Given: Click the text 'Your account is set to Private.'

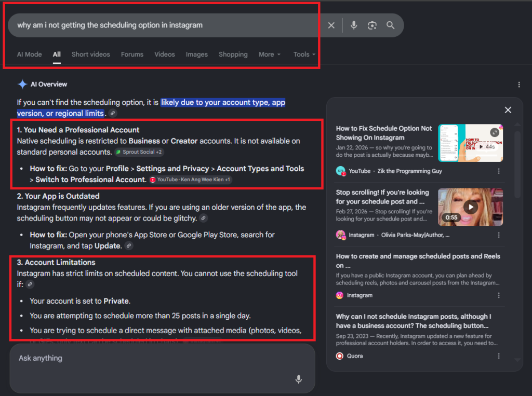Looking at the screenshot, I should click(x=80, y=301).
